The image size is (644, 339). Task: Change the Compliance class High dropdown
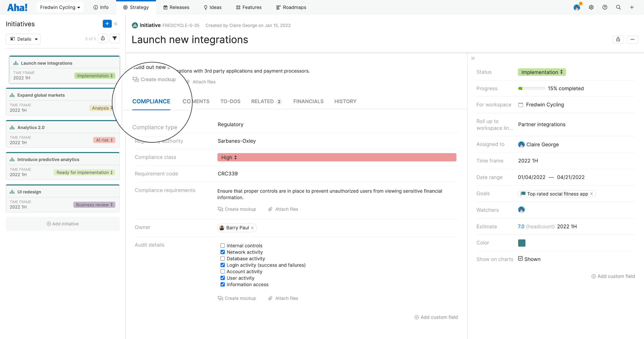tap(228, 157)
